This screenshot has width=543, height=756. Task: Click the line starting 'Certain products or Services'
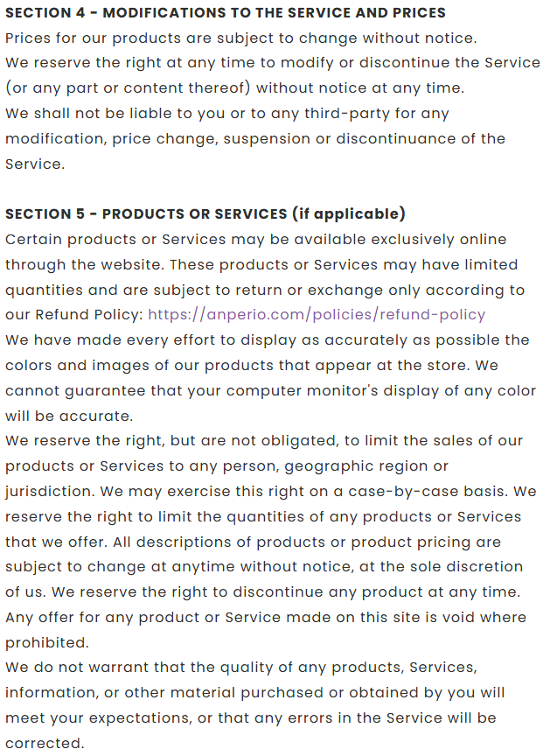pos(256,240)
